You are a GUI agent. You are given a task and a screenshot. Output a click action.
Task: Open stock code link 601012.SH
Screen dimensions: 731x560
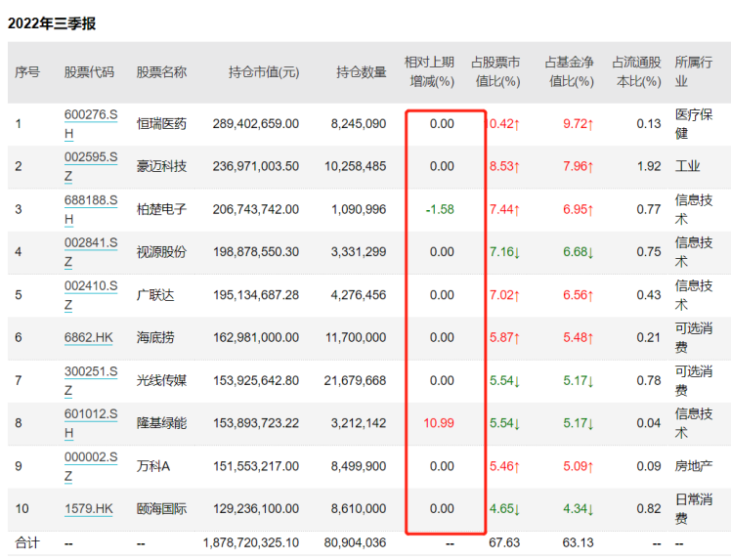coord(91,423)
